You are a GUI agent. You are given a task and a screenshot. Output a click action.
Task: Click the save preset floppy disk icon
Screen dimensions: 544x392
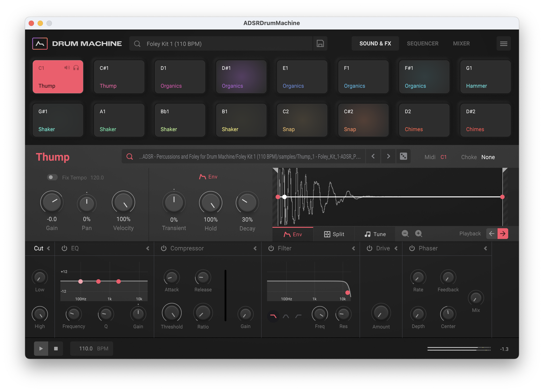(320, 44)
